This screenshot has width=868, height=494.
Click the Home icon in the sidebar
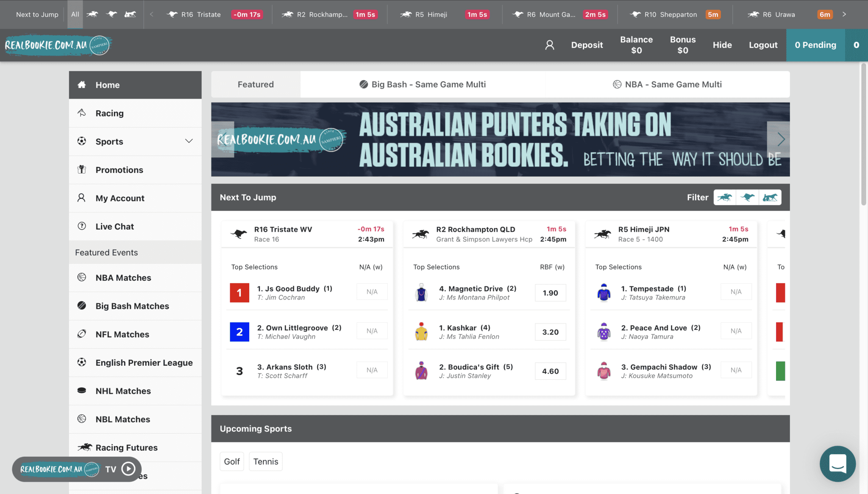coord(82,85)
